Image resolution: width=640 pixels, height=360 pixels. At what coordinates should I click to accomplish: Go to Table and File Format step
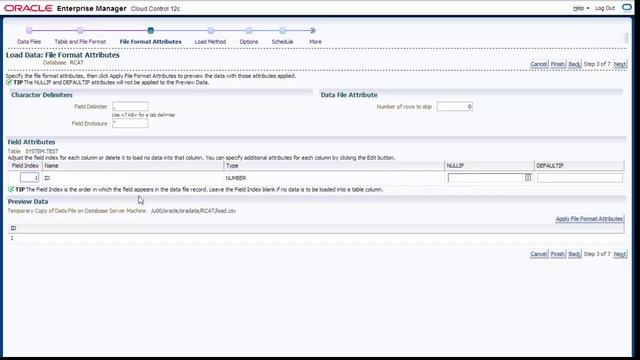point(80,42)
